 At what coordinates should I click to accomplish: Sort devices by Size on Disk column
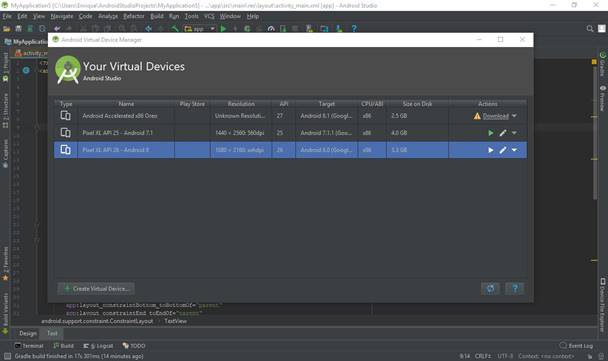pos(417,104)
